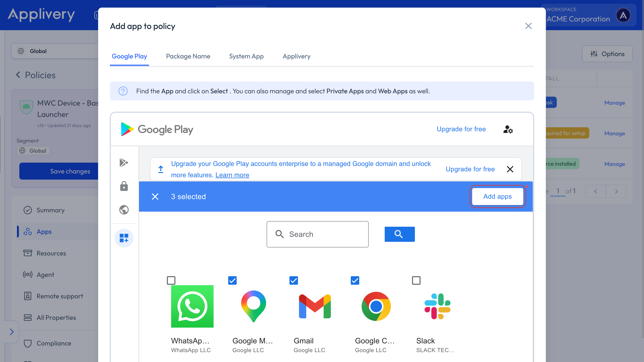Go back using the Policies chevron
The image size is (644, 362).
pyautogui.click(x=18, y=75)
